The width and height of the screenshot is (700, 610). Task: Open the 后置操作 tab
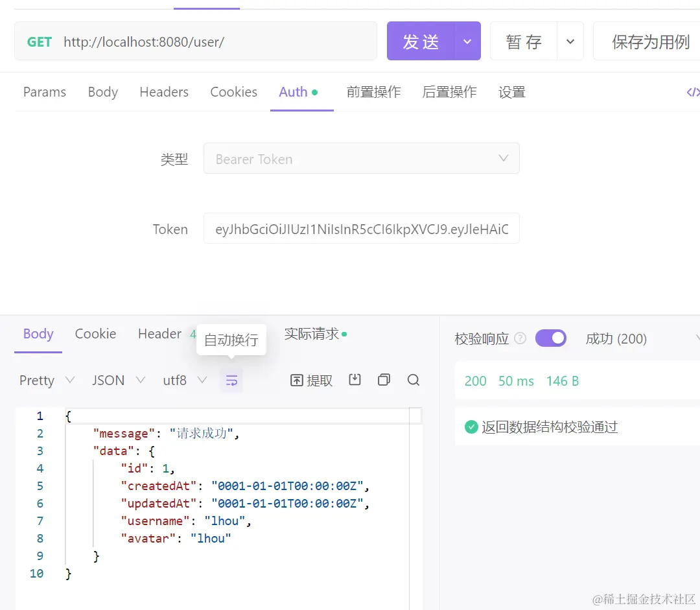click(x=450, y=92)
